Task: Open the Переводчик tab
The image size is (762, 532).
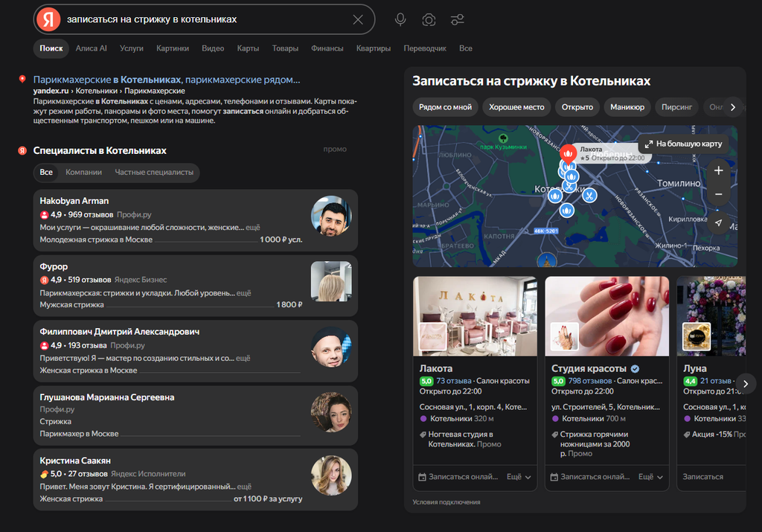Action: tap(425, 48)
